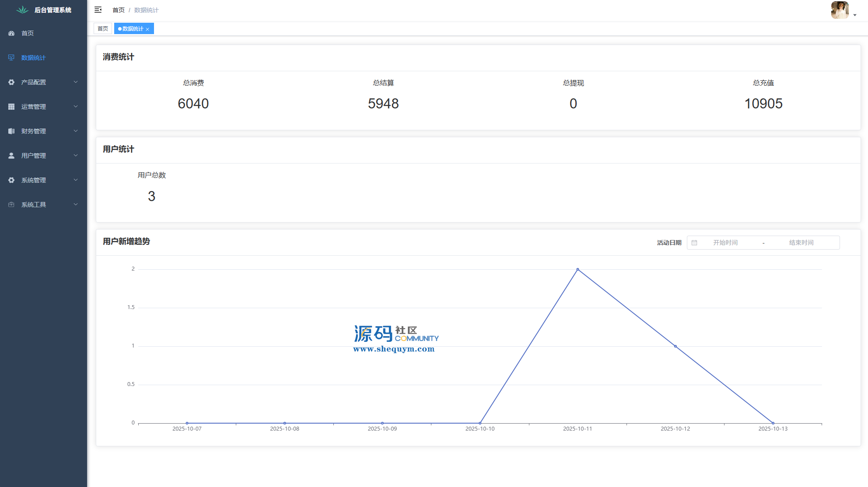Click the 产品配置 gear icon
This screenshot has height=487, width=868.
click(x=11, y=82)
